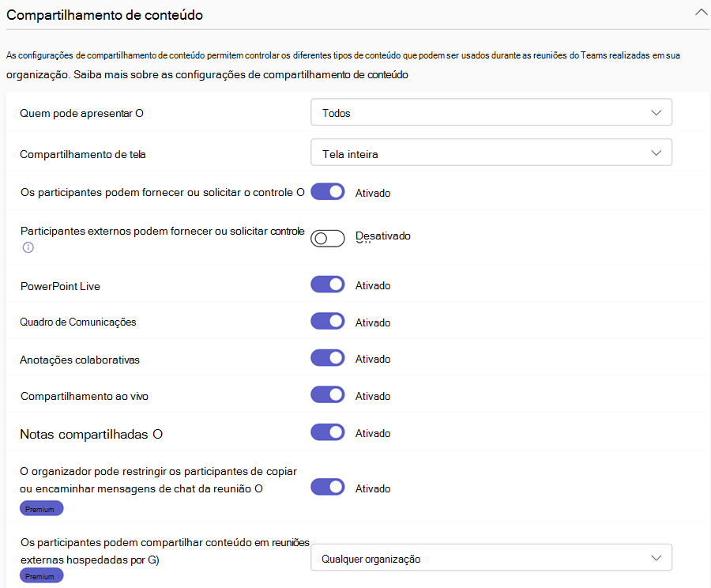Turn off "Compartilhamento ao vivo"
The width and height of the screenshot is (711, 588).
pyautogui.click(x=327, y=395)
